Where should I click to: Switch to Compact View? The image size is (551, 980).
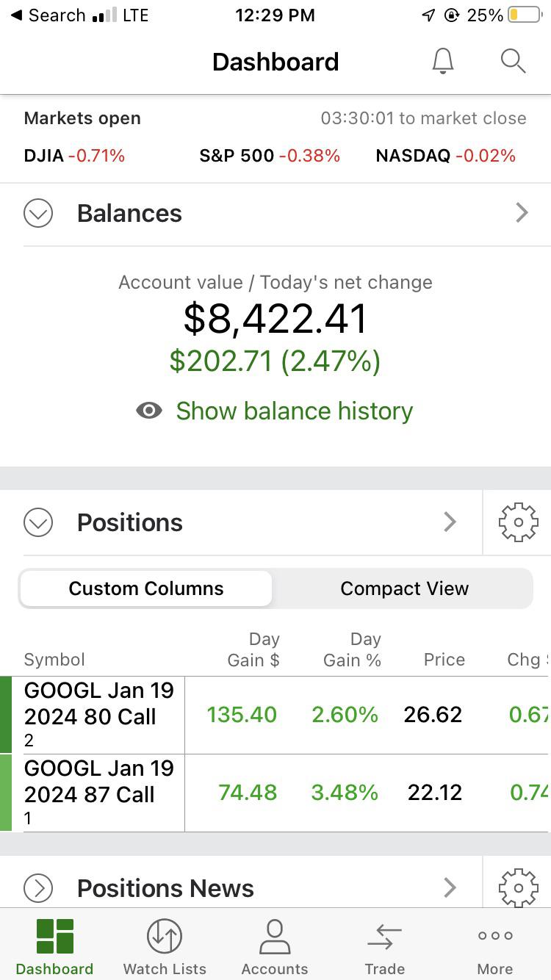pos(404,588)
